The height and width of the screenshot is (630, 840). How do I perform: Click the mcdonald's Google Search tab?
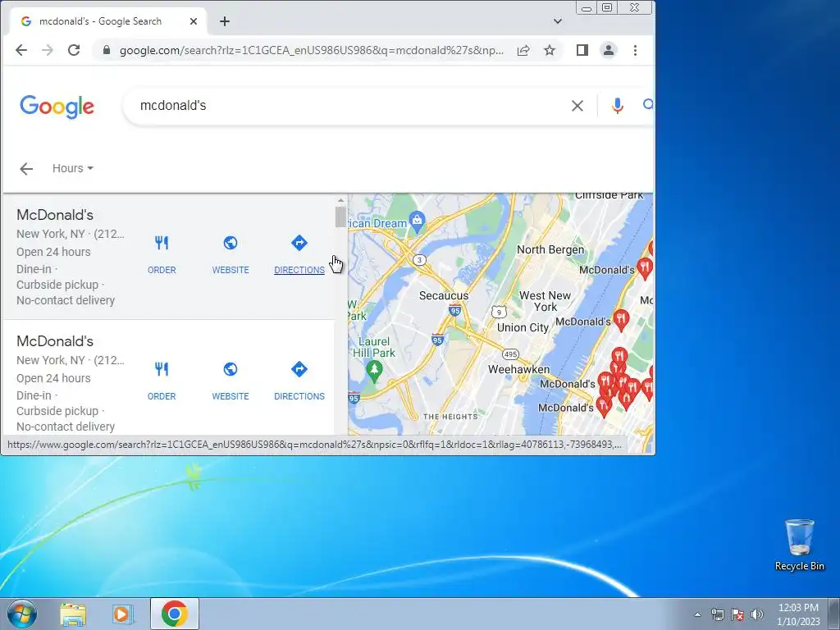tap(109, 21)
